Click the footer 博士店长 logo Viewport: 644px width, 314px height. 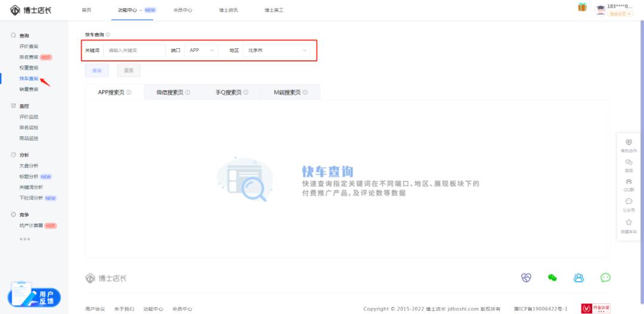[x=106, y=278]
